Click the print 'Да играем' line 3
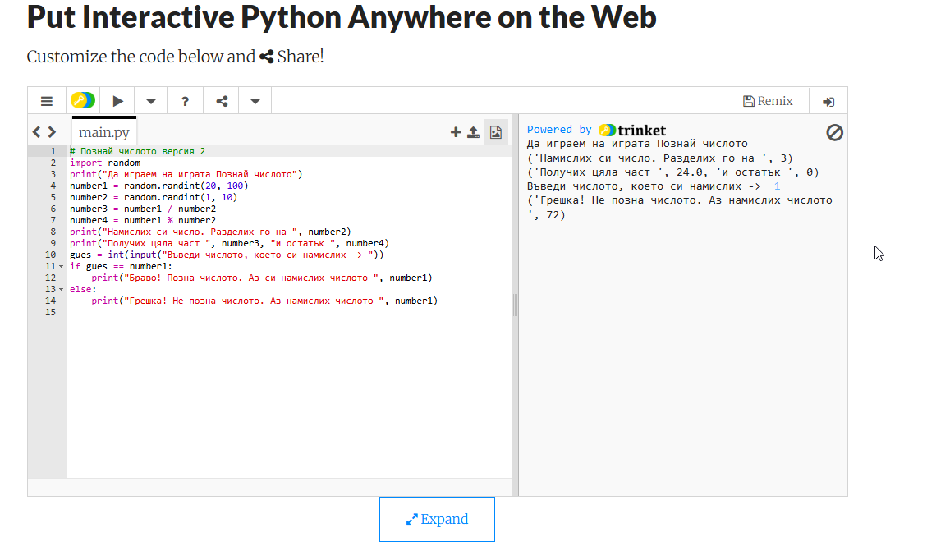927x560 pixels. [186, 174]
